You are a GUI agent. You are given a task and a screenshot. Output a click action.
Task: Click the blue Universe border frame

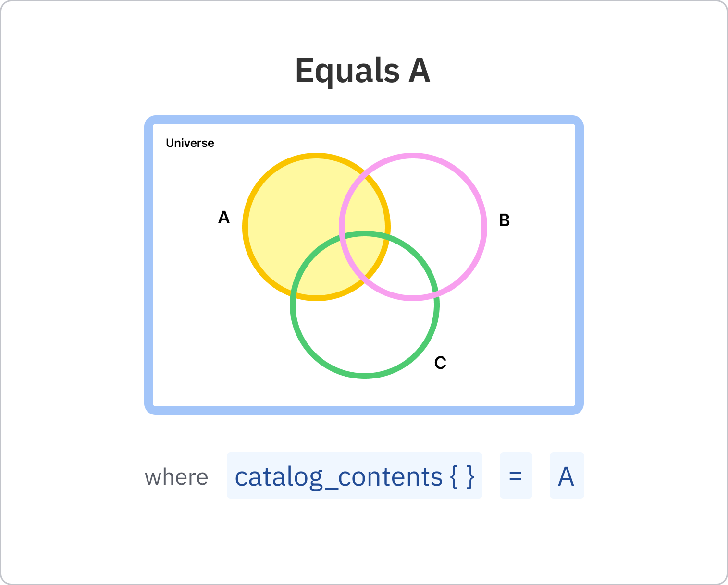click(x=148, y=264)
